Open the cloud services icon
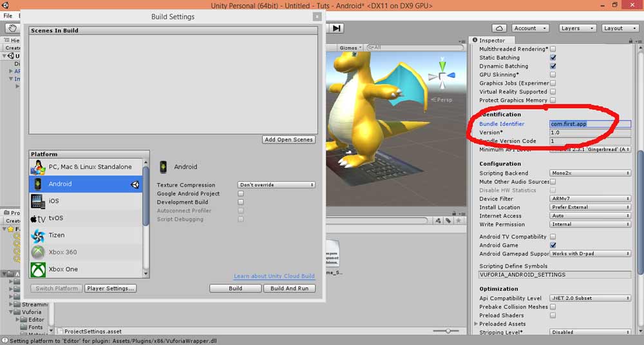The height and width of the screenshot is (345, 644). coord(499,28)
